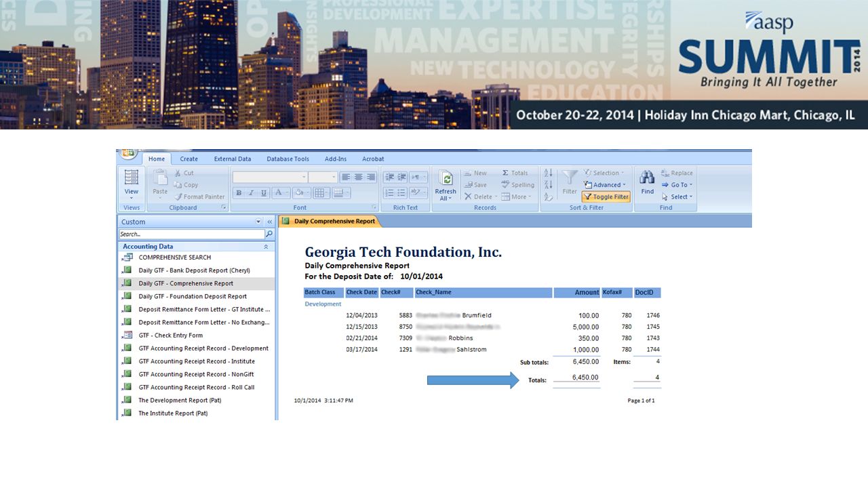
Task: Click the Spelling check command
Action: click(x=517, y=184)
